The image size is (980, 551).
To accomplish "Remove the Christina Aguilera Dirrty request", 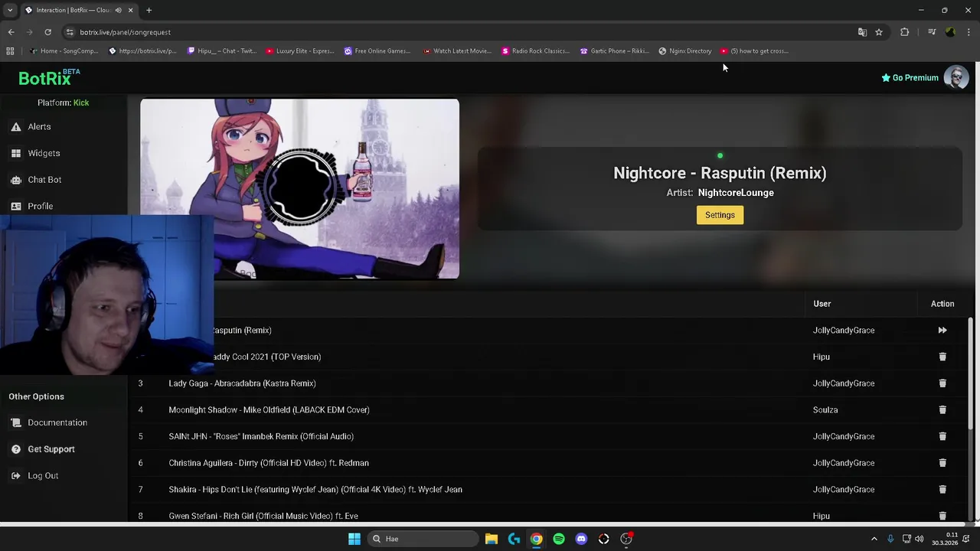I will 942,463.
